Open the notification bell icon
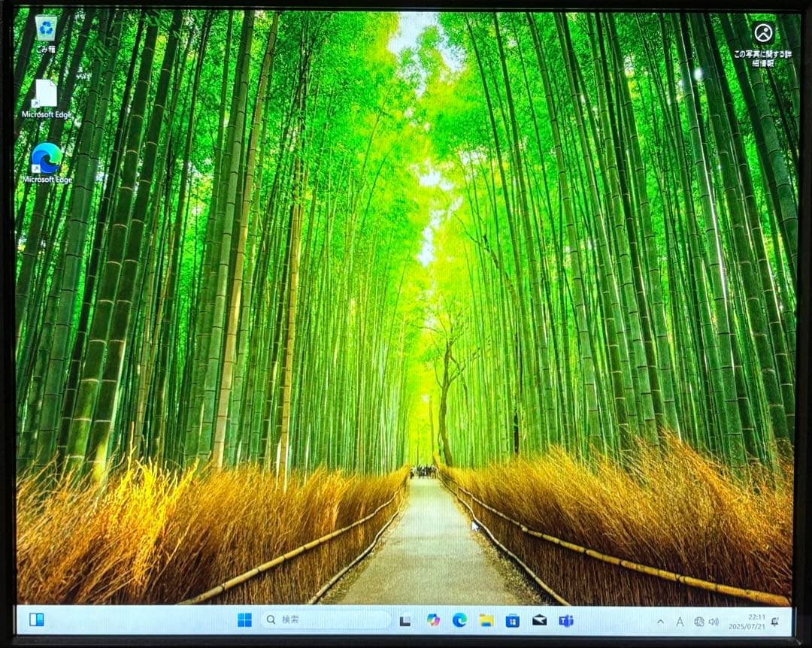812x648 pixels. click(x=775, y=622)
